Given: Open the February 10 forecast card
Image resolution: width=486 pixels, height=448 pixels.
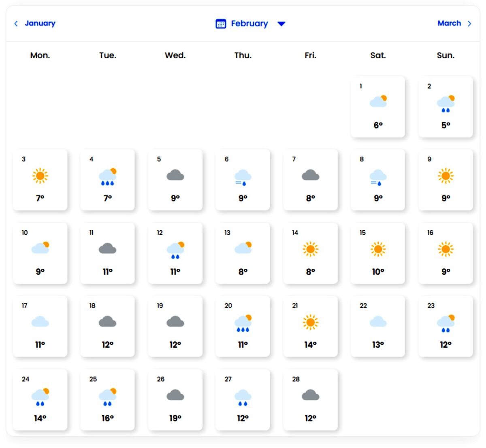Looking at the screenshot, I should click(x=40, y=253).
